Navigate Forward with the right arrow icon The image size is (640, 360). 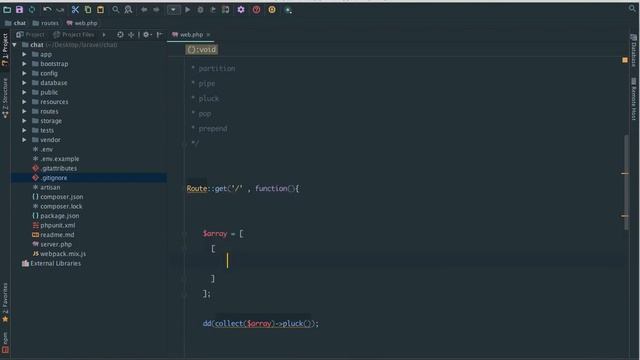pos(156,9)
